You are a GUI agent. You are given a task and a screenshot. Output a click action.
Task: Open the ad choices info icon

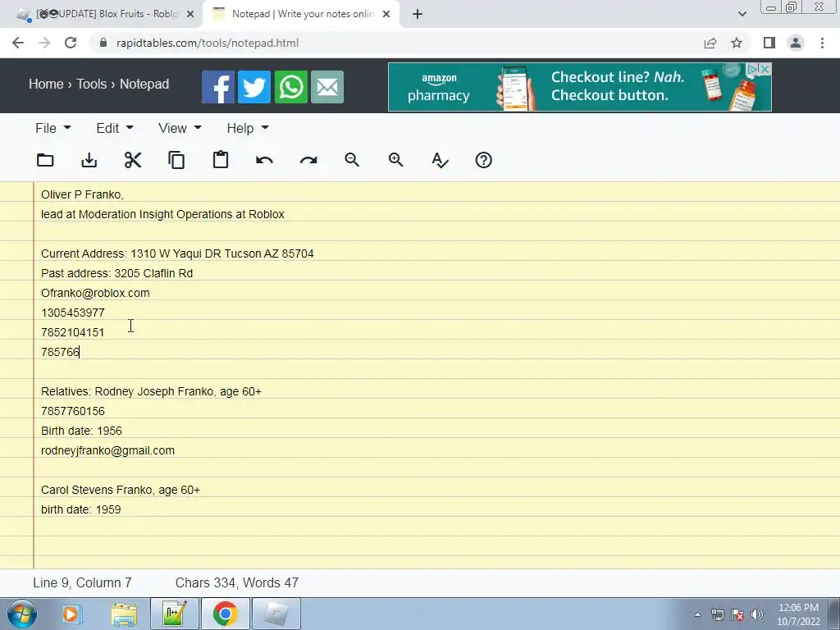[x=753, y=69]
